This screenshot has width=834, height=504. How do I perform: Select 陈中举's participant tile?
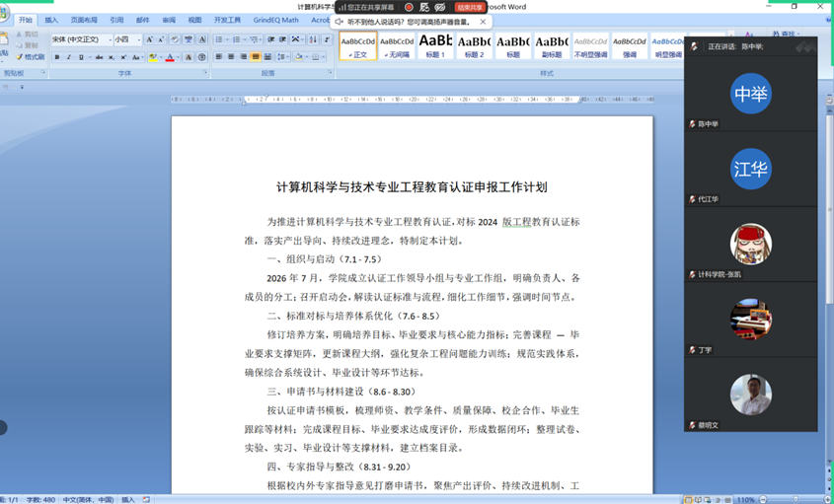click(x=750, y=94)
